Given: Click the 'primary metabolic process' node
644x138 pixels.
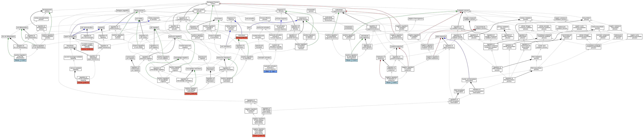Looking at the screenshot, I should 503,28.
